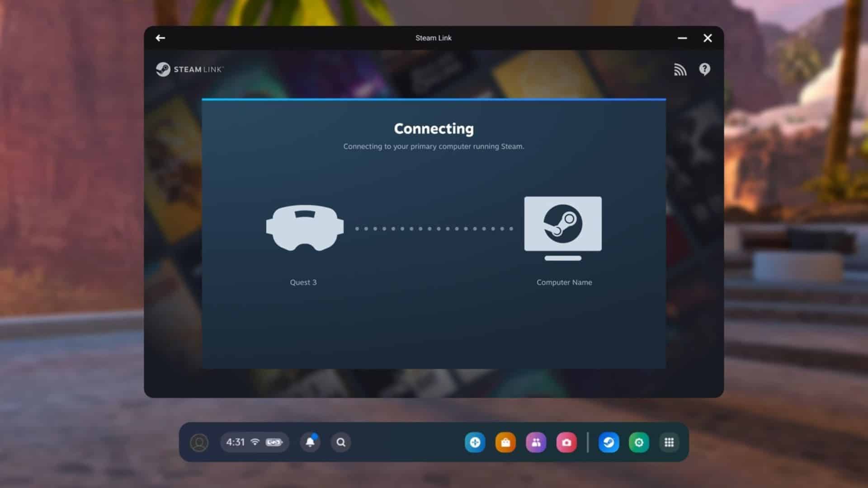Launch the blue Explore app in the dock
The width and height of the screenshot is (868, 488).
(475, 442)
